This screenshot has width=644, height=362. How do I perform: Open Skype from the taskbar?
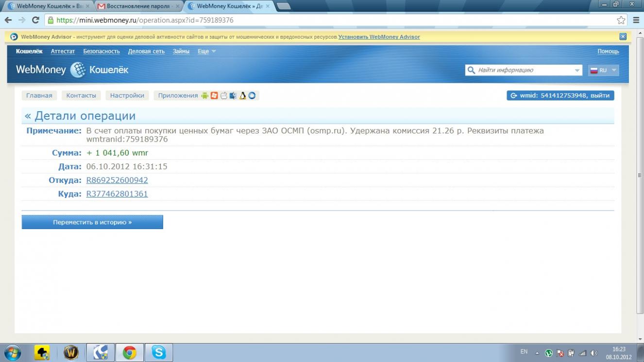point(158,352)
